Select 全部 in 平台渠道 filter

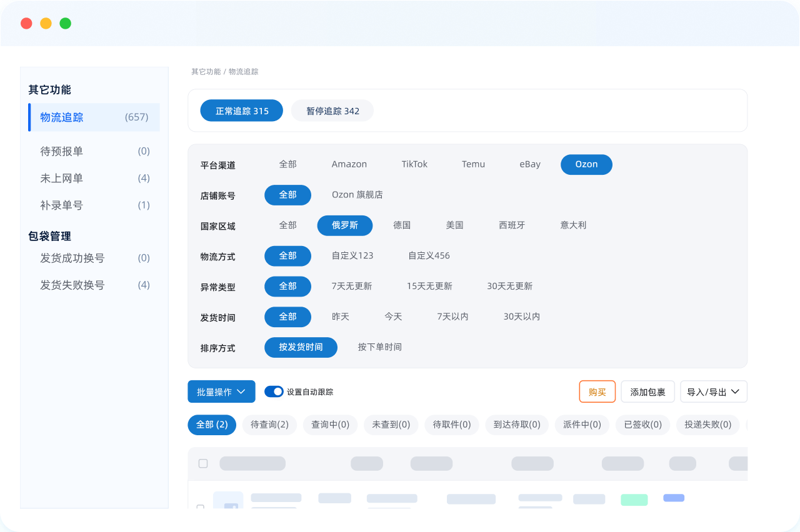[287, 164]
